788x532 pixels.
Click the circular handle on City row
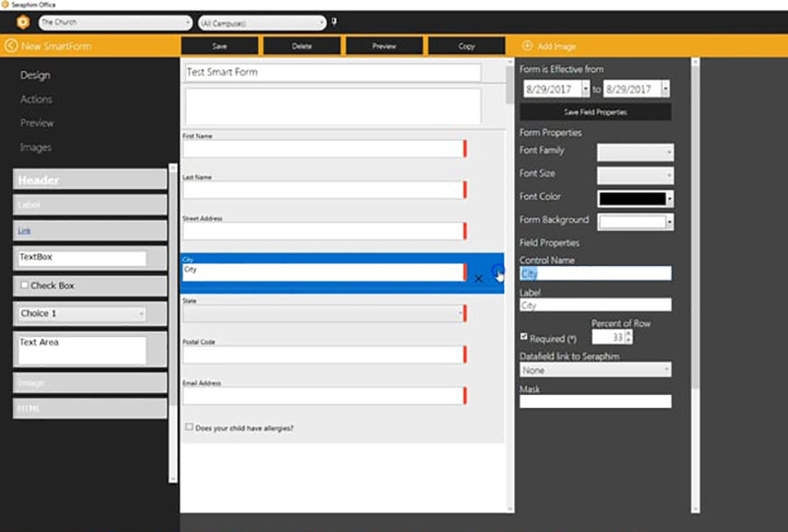497,272
